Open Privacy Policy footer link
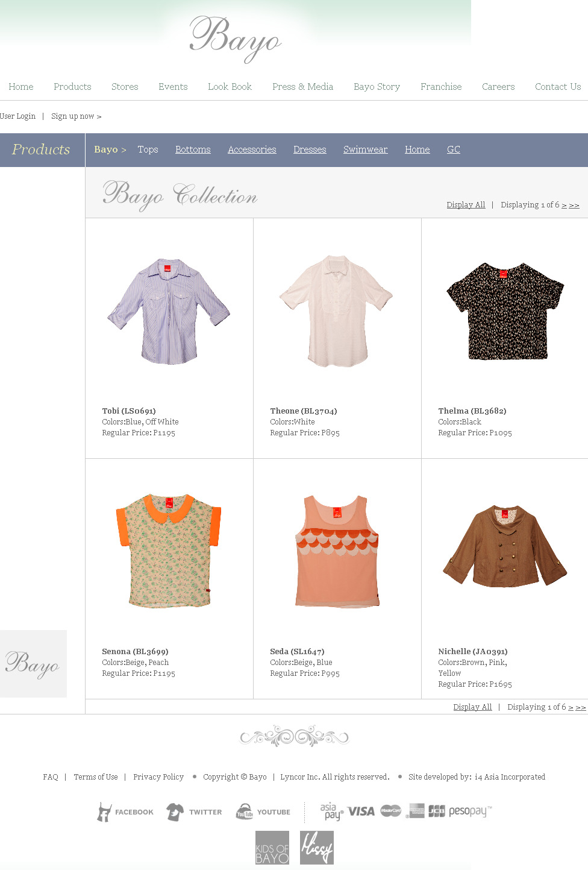 (158, 777)
